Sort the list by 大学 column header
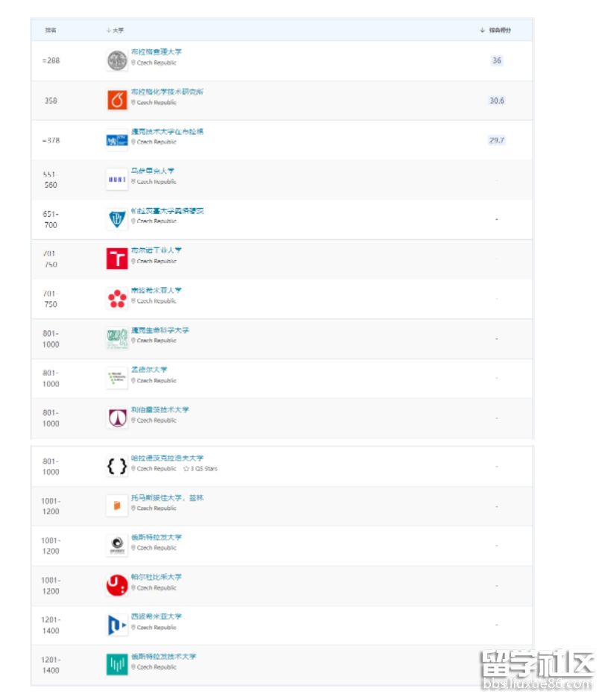Screen dimensions: 605x700 point(116,31)
